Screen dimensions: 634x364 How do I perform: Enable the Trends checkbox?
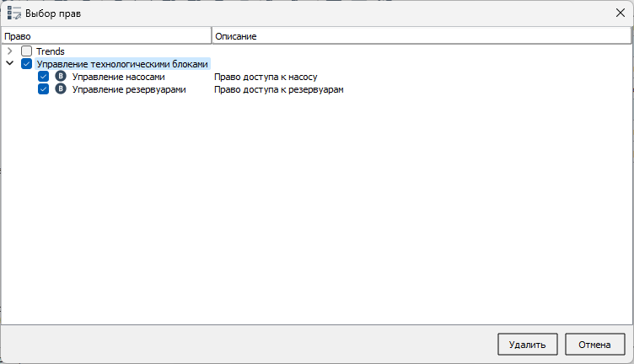(27, 51)
